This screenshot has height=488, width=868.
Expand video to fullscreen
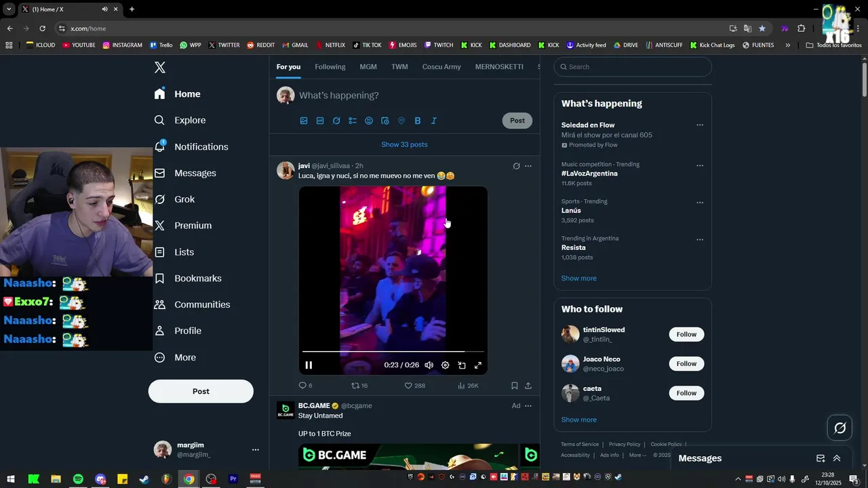pyautogui.click(x=478, y=365)
